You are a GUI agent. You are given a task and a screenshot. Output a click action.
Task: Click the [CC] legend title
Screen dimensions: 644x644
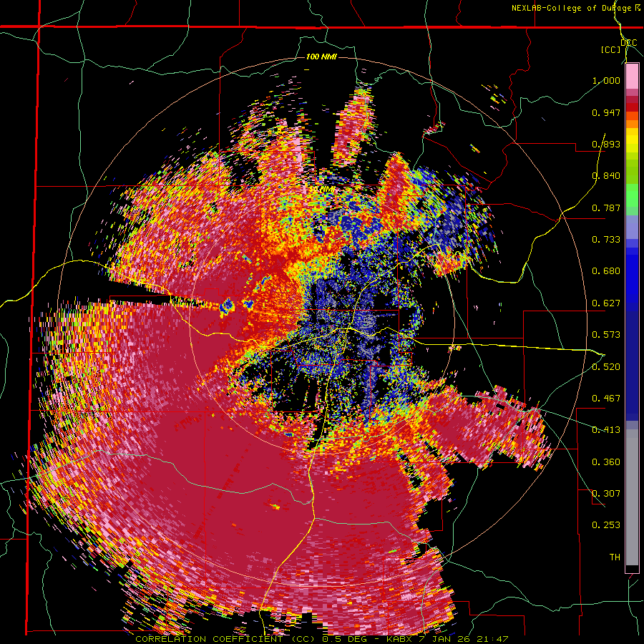click(x=611, y=49)
